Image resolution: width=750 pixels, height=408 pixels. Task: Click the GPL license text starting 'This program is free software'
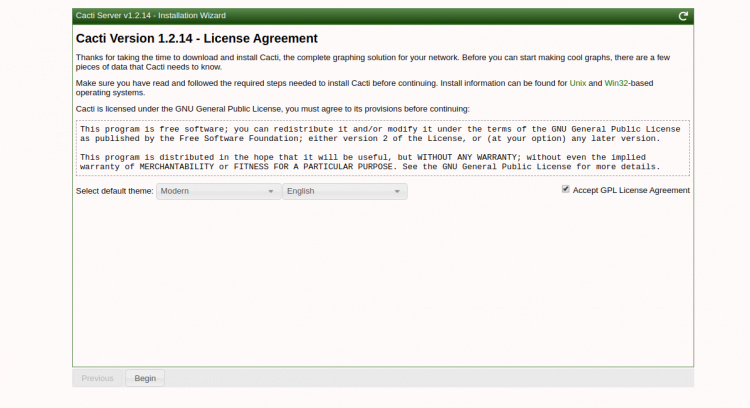(380, 133)
